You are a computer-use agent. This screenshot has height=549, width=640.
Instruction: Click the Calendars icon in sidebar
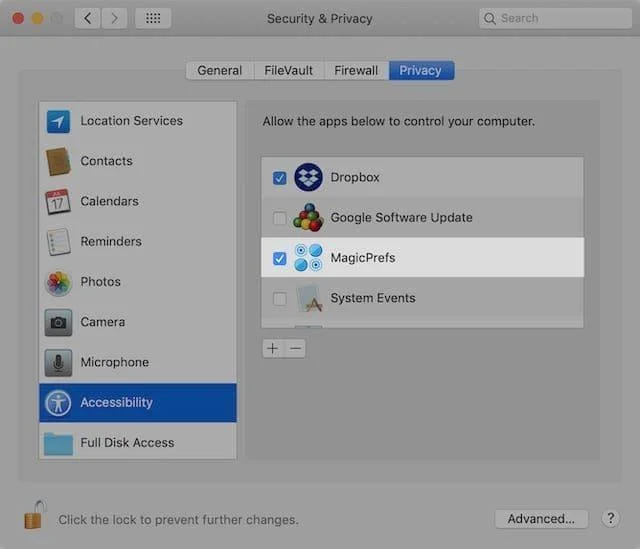click(x=58, y=202)
